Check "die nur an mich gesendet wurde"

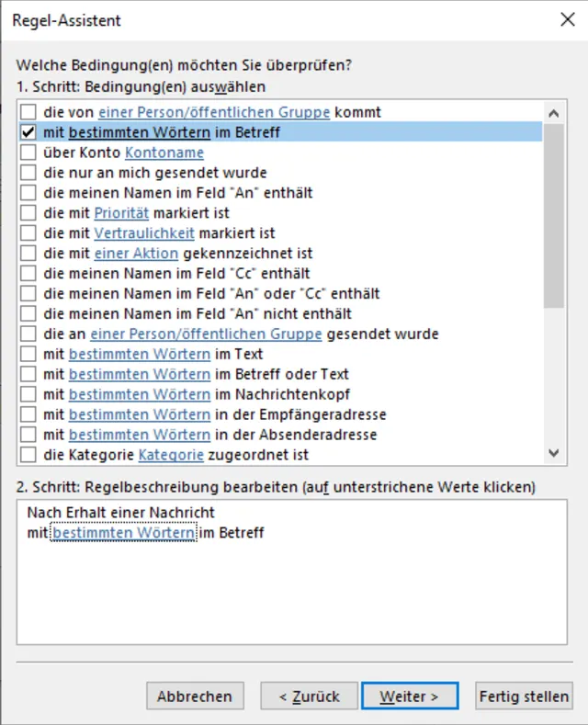click(28, 173)
